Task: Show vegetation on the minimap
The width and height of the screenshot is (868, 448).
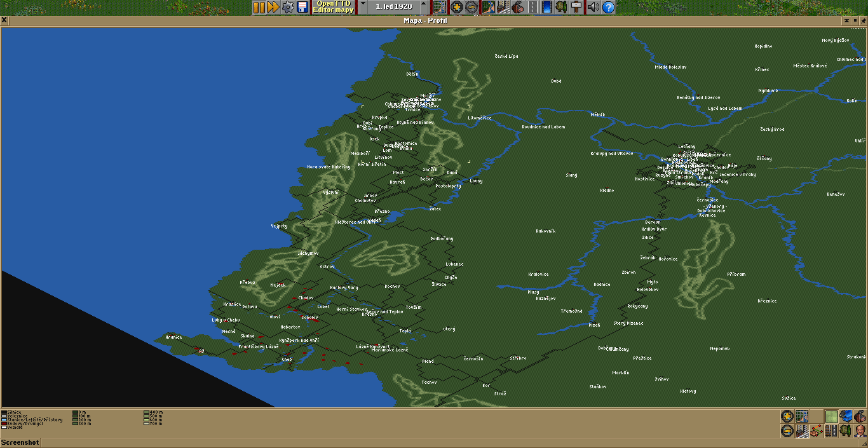Action: coord(846,430)
